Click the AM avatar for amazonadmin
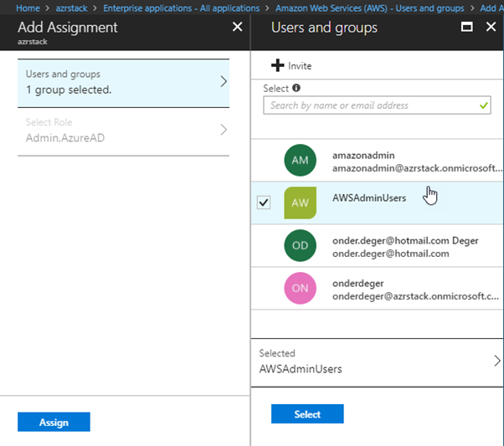Viewport: 504px width, 446px height. pos(300,160)
